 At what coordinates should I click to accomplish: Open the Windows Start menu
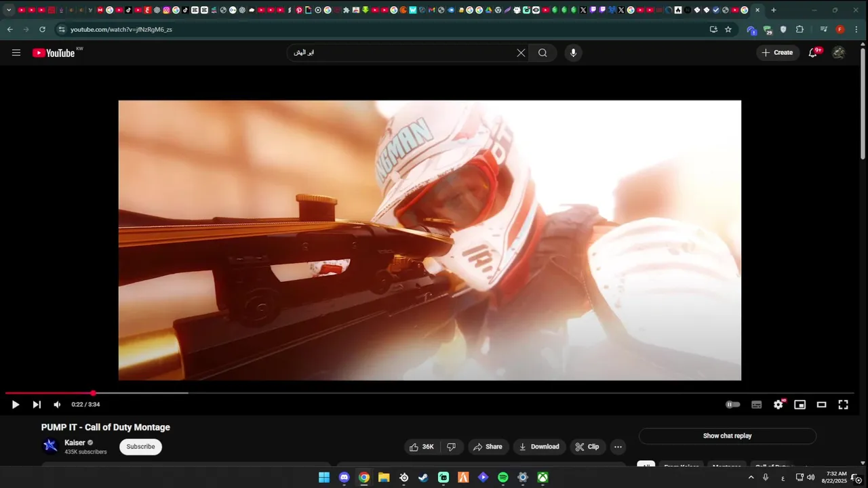coord(324,477)
